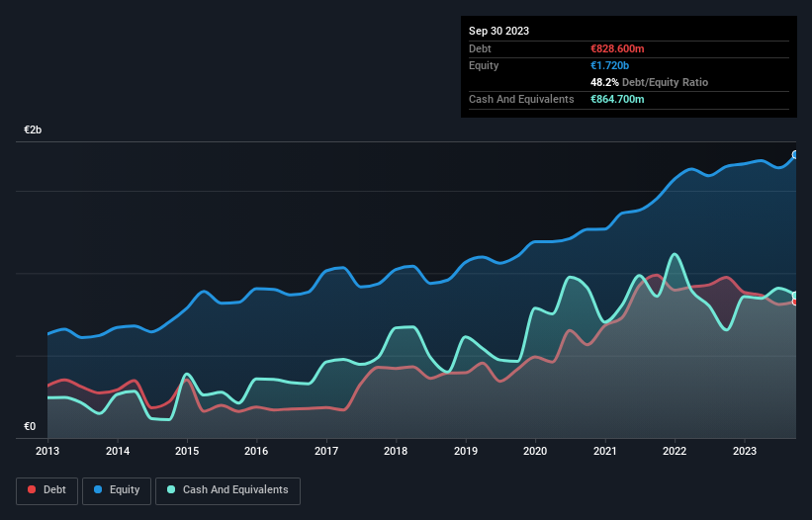Click the €1.720b equity value
Viewport: 812px width, 520px height.
click(x=609, y=65)
